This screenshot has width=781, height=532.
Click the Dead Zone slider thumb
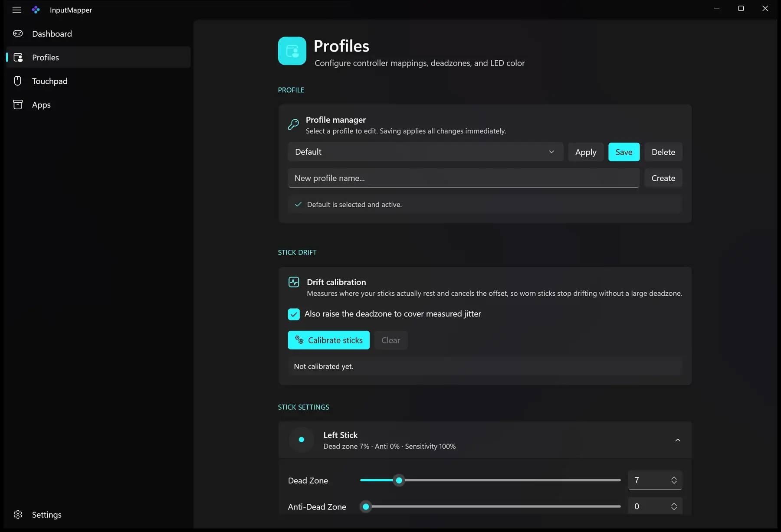pos(399,480)
